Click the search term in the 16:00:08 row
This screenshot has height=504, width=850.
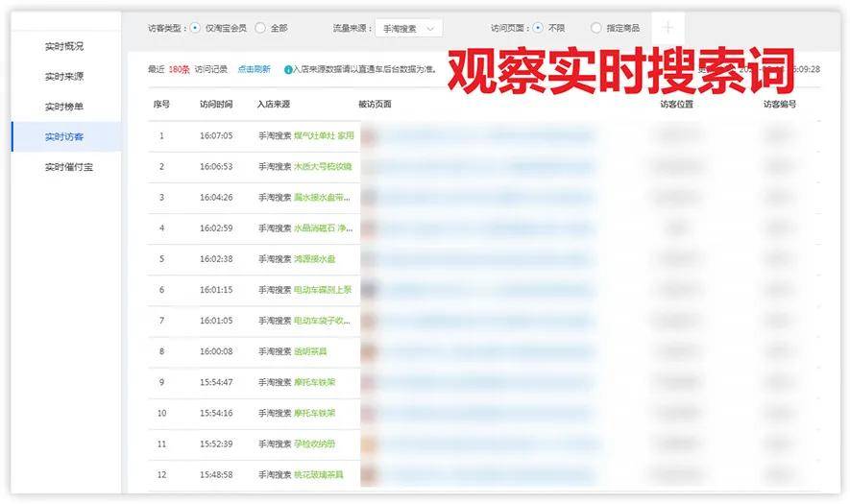point(310,351)
